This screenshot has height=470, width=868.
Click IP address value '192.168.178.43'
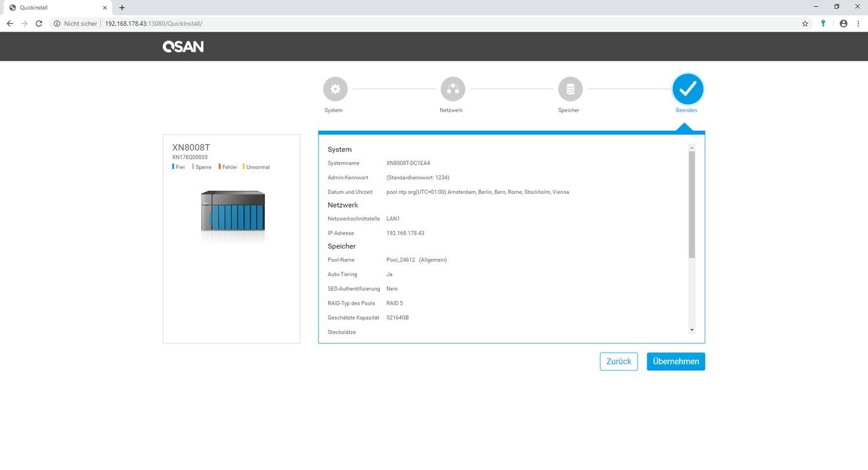coord(405,233)
